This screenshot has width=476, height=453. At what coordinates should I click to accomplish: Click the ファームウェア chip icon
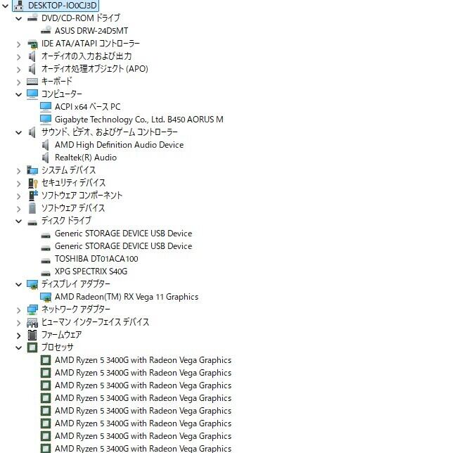click(32, 335)
